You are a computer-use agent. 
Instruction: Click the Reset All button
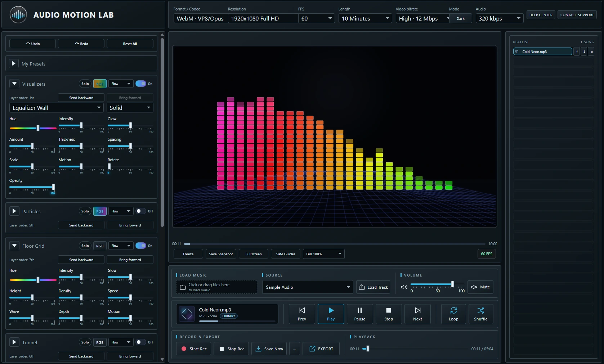130,44
